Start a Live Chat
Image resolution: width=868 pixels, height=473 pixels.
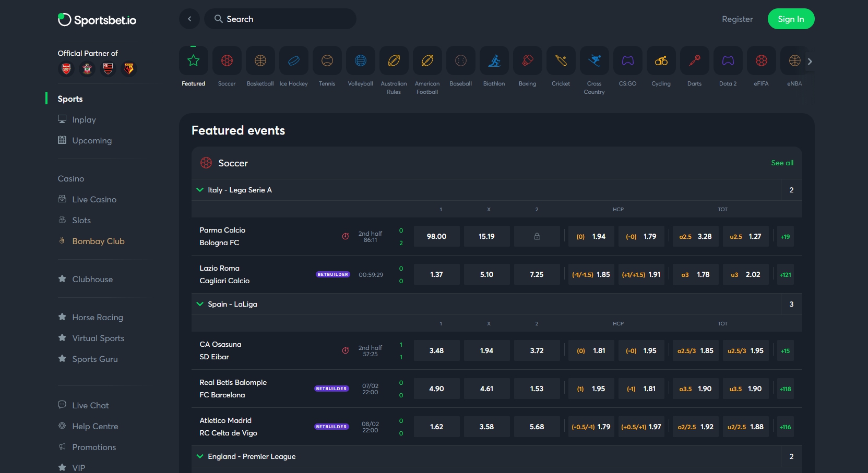tap(90, 405)
